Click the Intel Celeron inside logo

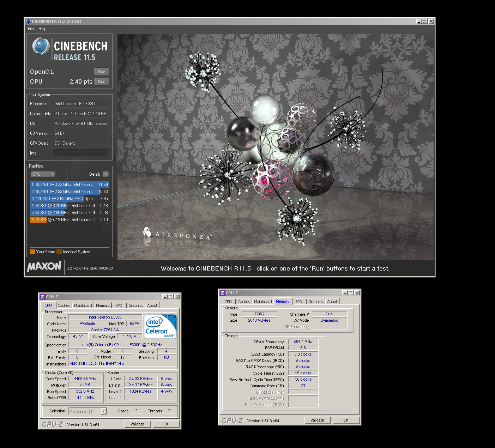161,327
